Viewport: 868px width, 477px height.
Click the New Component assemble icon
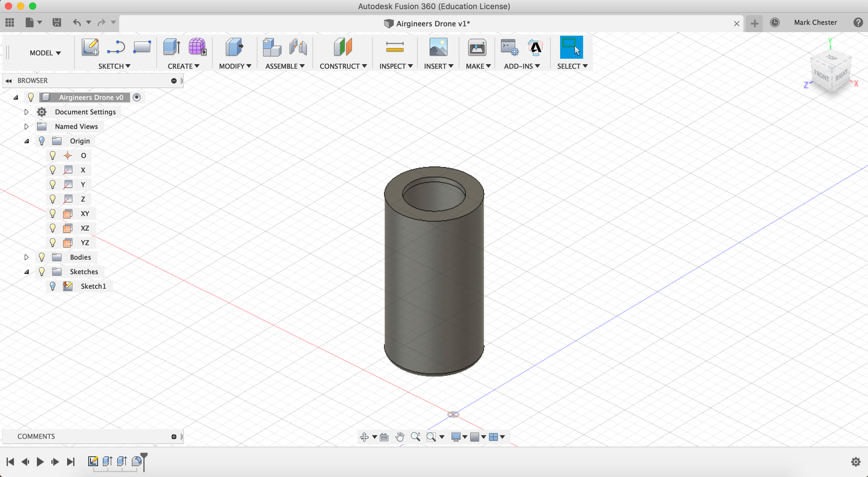[x=271, y=47]
